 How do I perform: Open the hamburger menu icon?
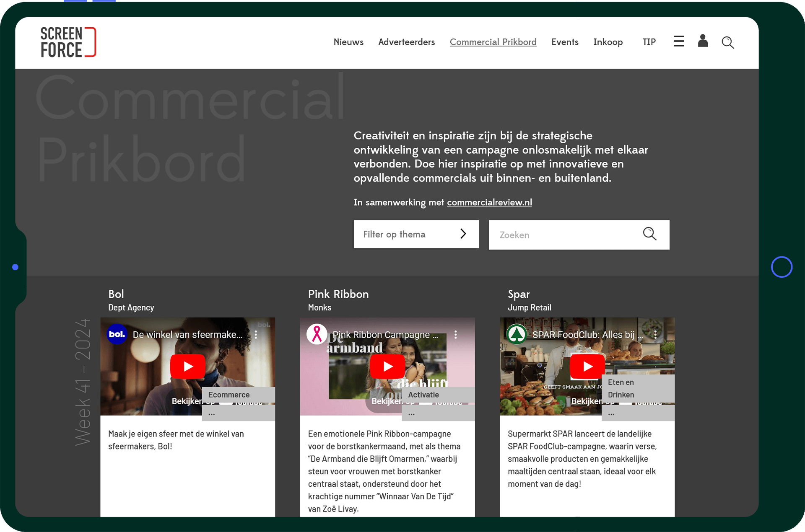tap(679, 41)
